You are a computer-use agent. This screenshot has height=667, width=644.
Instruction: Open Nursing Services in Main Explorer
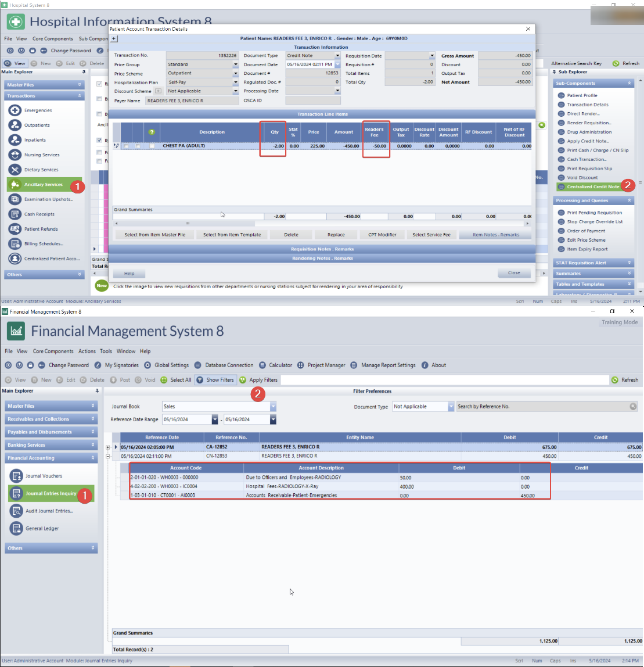15,155
